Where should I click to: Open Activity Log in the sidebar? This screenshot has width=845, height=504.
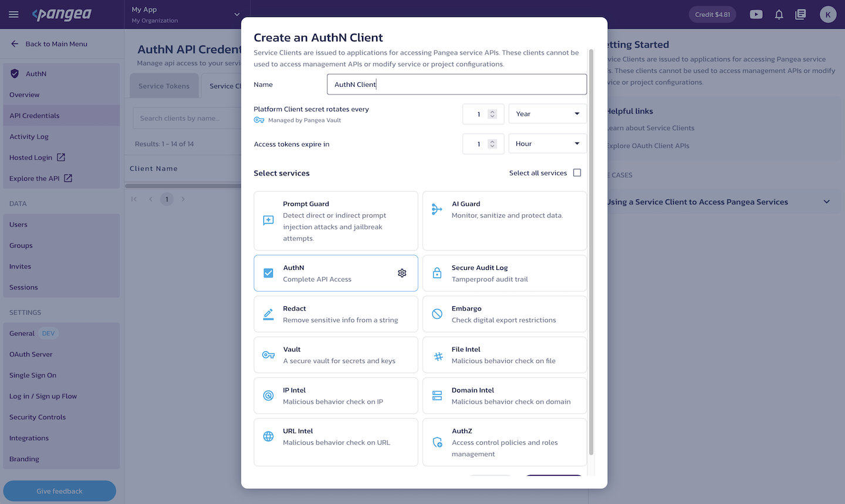[61, 137]
